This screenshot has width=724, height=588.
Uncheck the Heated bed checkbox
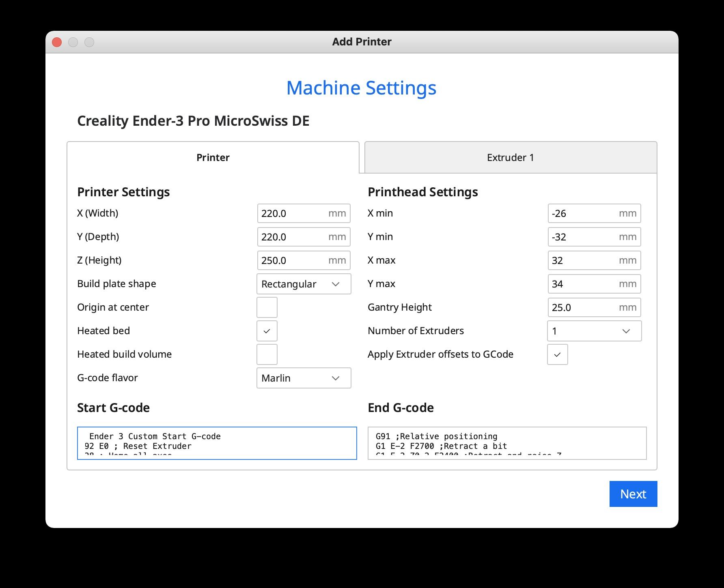pyautogui.click(x=267, y=331)
